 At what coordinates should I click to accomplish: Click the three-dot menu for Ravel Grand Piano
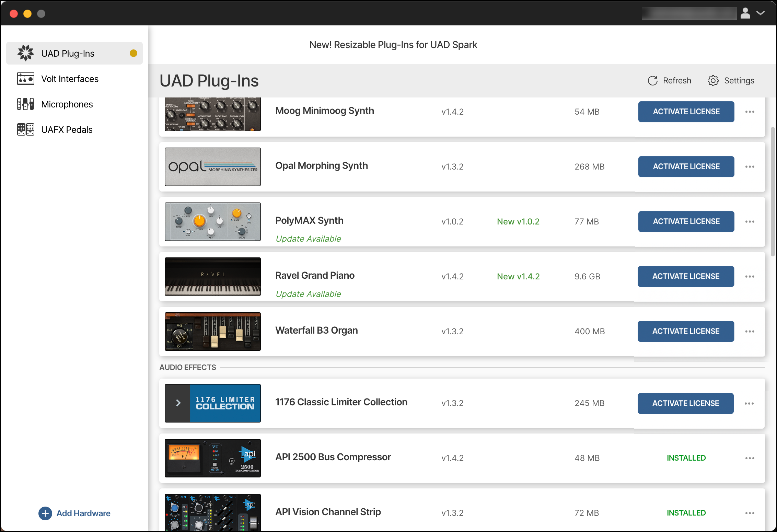point(750,276)
